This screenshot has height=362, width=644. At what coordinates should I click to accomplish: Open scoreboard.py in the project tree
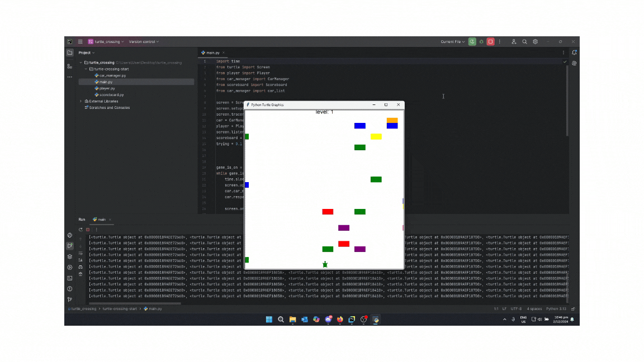[111, 95]
